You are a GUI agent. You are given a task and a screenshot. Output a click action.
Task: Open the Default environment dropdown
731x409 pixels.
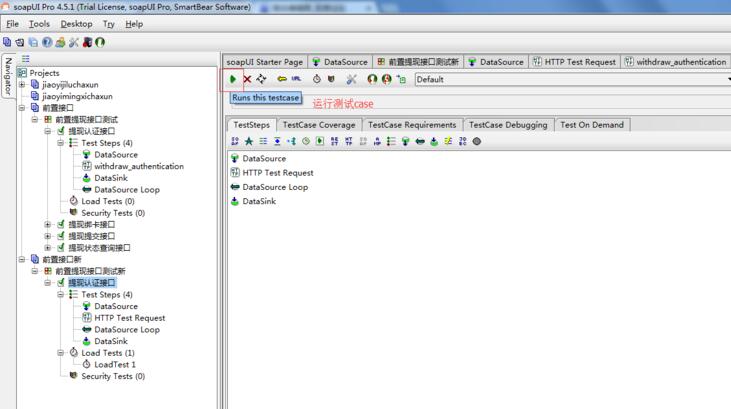click(x=570, y=79)
